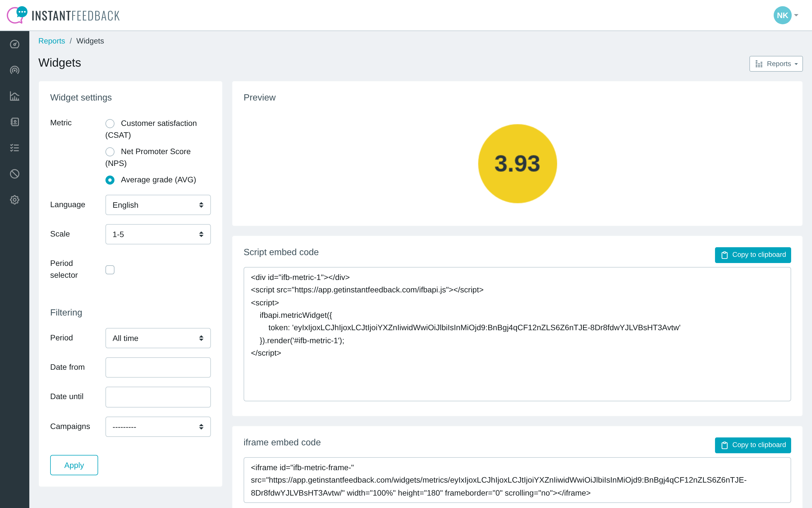The height and width of the screenshot is (508, 812).
Task: Click inside the script embed code textarea
Action: [x=517, y=334]
